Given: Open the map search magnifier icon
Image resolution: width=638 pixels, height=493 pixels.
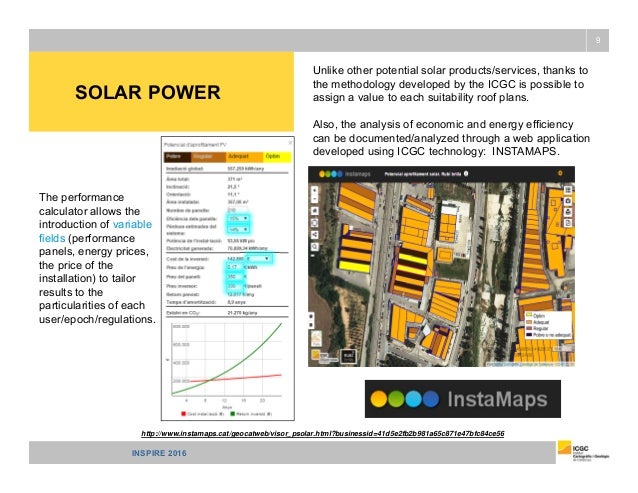Looking at the screenshot, I should click(x=315, y=246).
